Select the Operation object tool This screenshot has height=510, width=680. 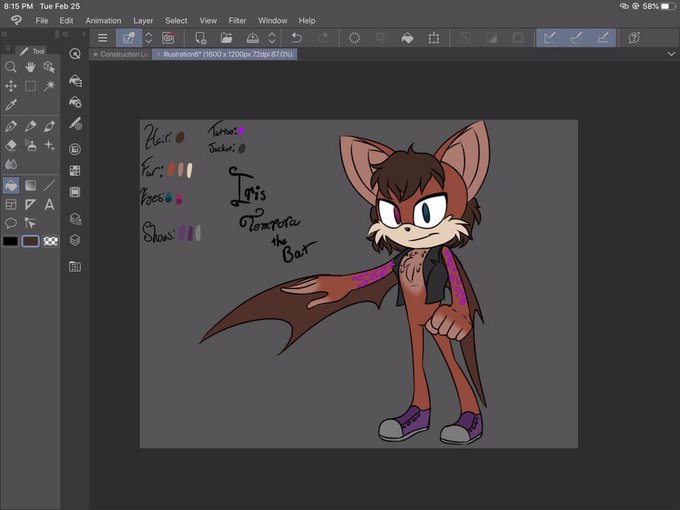point(49,67)
